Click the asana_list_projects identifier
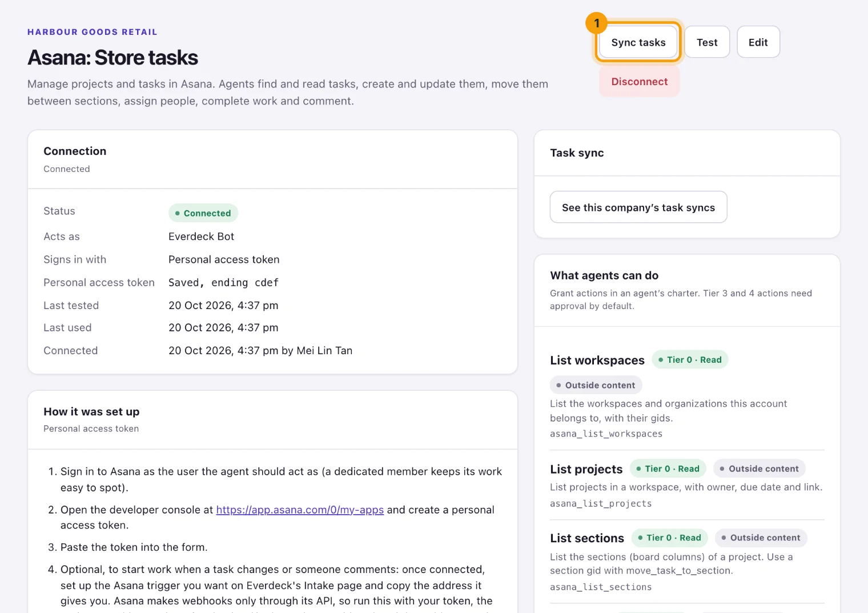 pyautogui.click(x=601, y=503)
